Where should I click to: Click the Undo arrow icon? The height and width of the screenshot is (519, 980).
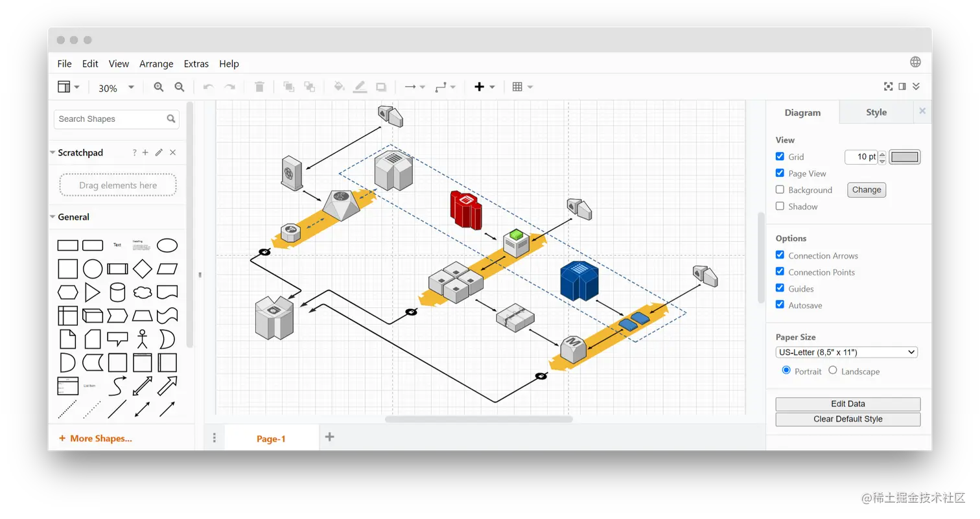tap(208, 87)
